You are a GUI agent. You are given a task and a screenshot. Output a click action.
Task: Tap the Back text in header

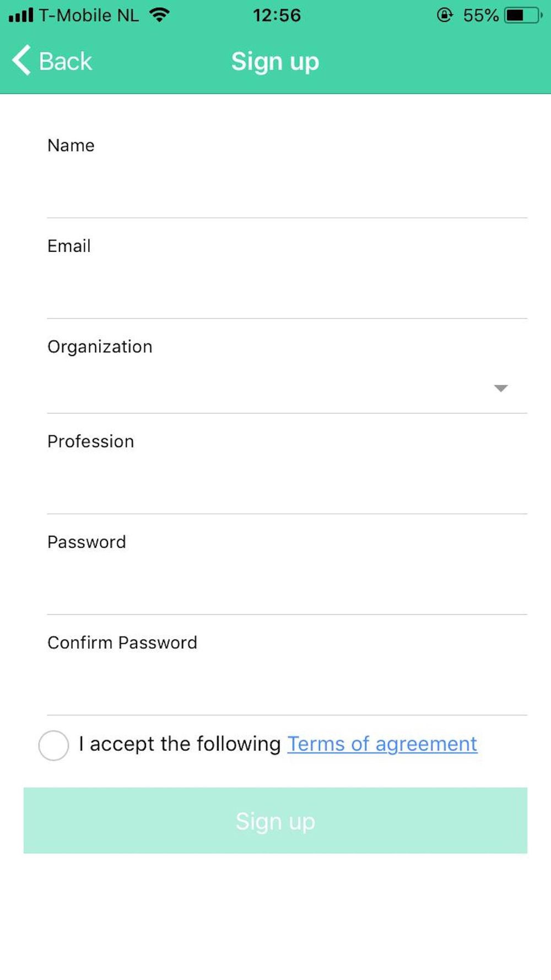click(x=65, y=61)
